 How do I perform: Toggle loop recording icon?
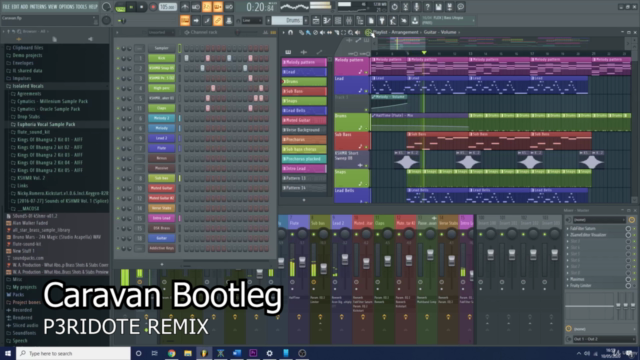(x=229, y=7)
